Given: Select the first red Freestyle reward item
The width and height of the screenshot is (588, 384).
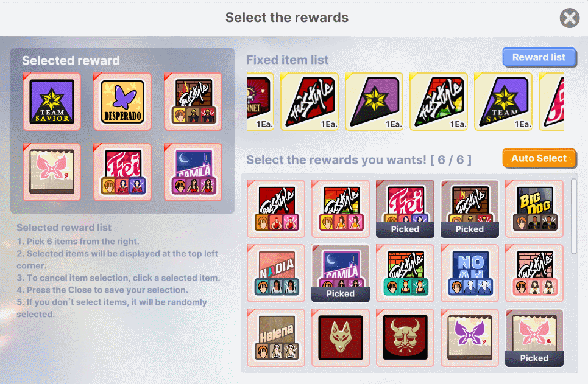Looking at the screenshot, I should [x=276, y=209].
